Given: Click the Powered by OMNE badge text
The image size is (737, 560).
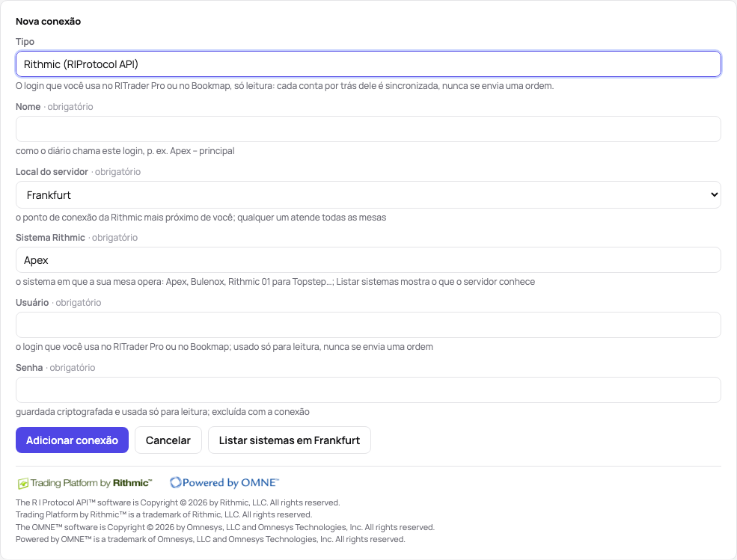Looking at the screenshot, I should point(230,482).
